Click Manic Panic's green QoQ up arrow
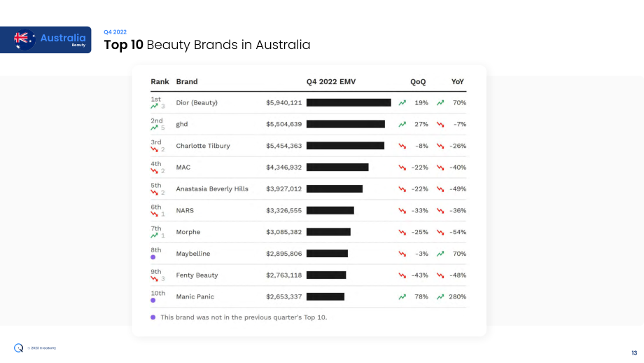Image resolution: width=644 pixels, height=363 pixels. (402, 297)
